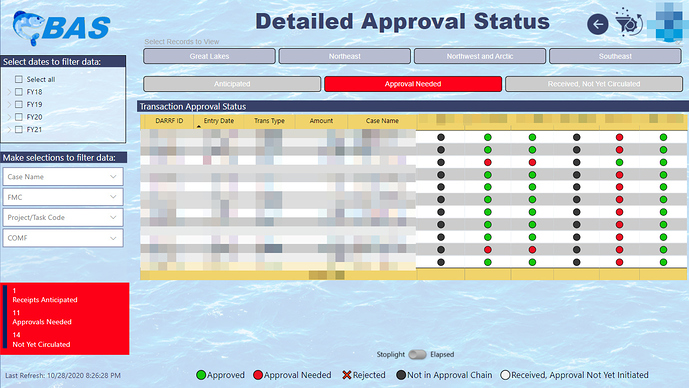Click Received, Not Yet Circulated button
The height and width of the screenshot is (388, 689).
(x=594, y=84)
